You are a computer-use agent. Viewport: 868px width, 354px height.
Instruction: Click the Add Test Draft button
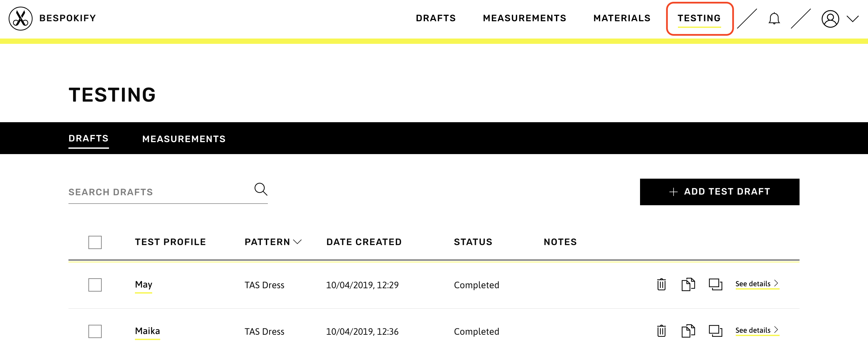tap(719, 192)
